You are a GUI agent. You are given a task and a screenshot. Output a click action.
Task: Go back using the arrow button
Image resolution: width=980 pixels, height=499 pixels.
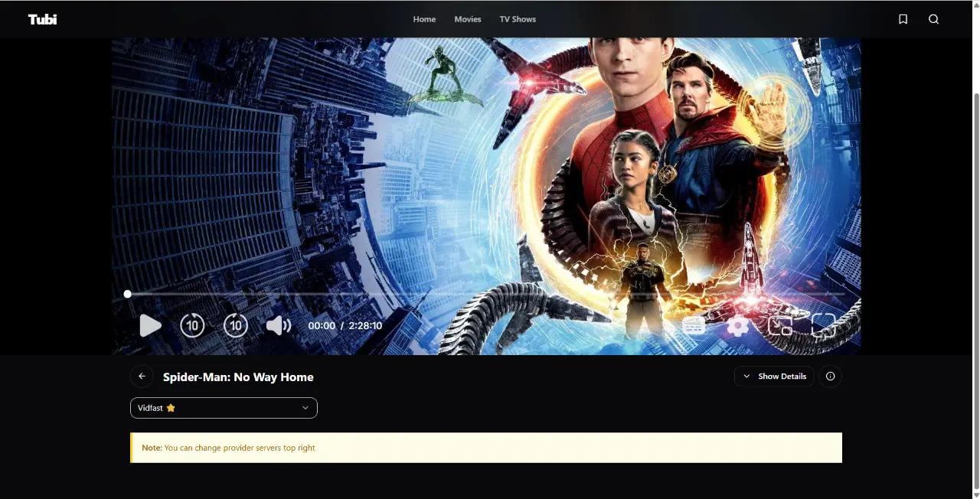click(142, 377)
